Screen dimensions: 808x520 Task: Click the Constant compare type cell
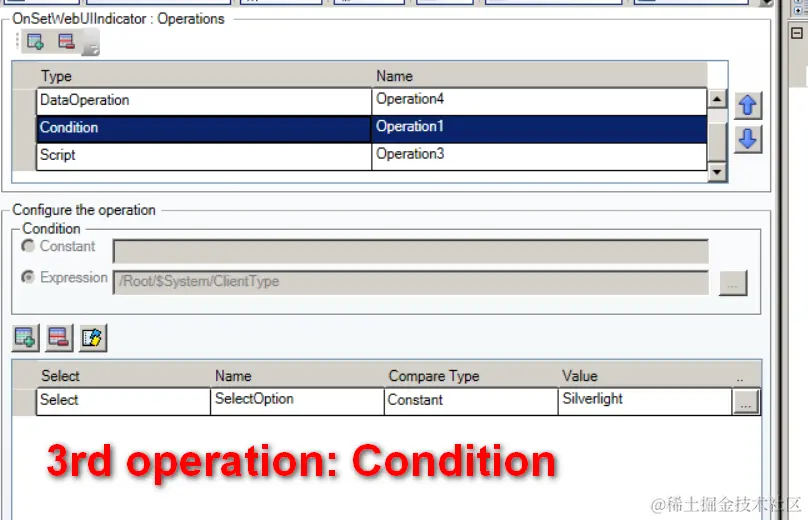click(471, 401)
